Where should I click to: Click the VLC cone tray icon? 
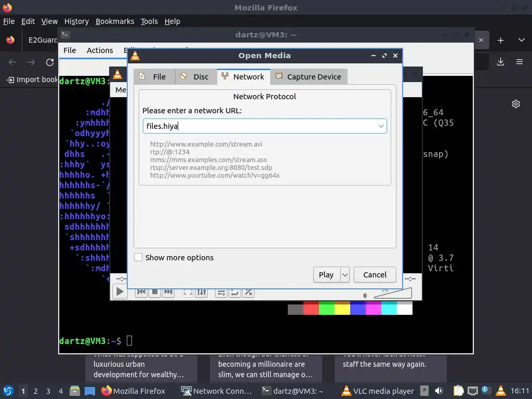[500, 391]
